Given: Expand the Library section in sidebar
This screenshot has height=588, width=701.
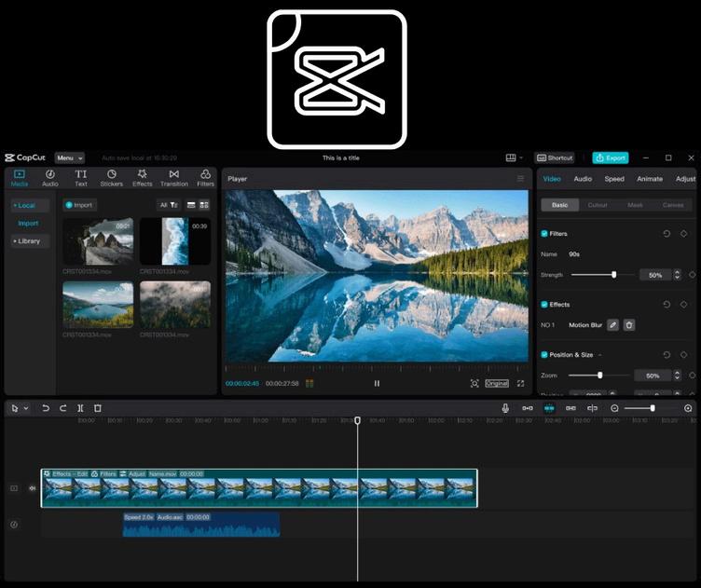Looking at the screenshot, I should [x=28, y=240].
